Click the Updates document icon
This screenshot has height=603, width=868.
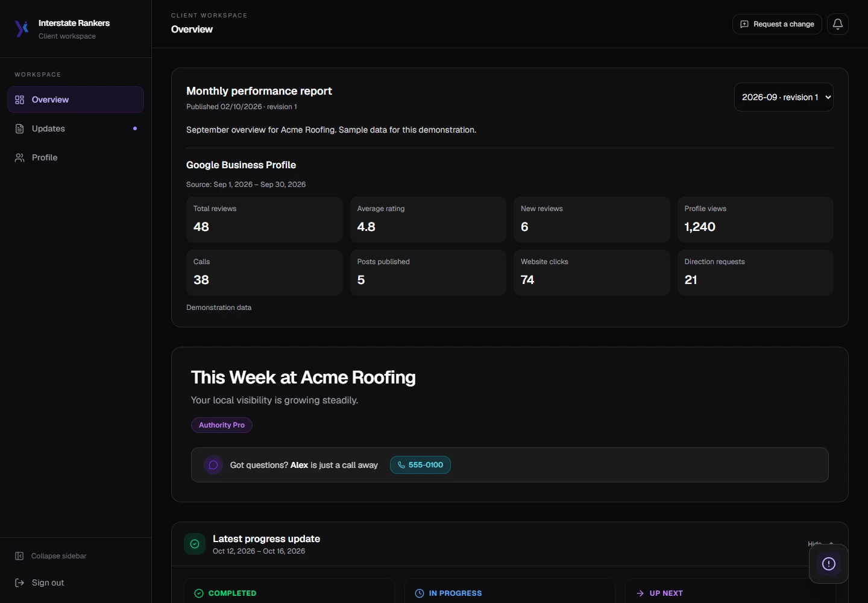tap(20, 128)
